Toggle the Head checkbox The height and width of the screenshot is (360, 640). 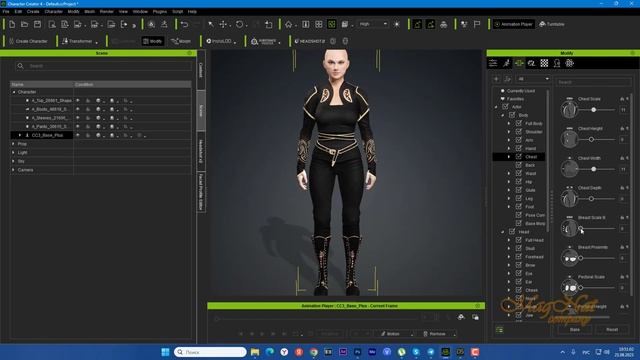(512, 231)
